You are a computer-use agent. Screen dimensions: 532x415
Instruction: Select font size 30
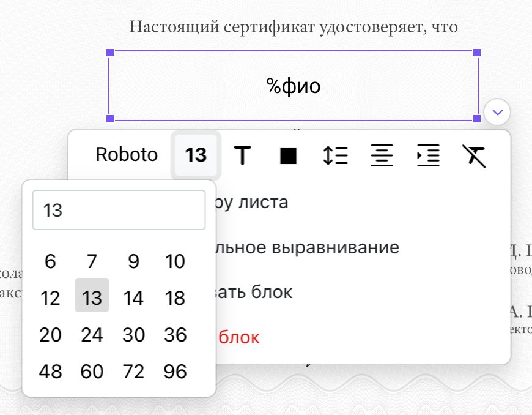133,335
